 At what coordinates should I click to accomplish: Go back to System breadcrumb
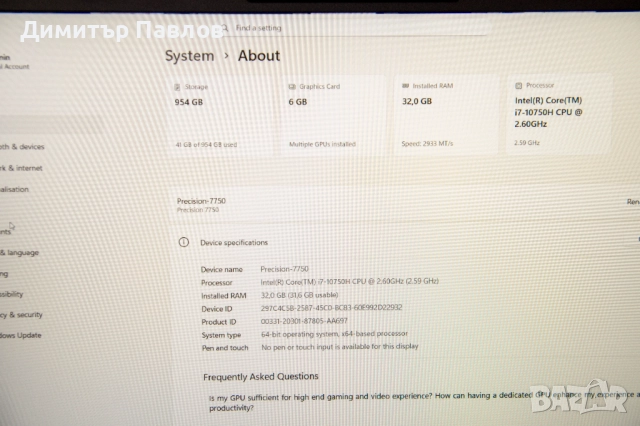point(189,56)
